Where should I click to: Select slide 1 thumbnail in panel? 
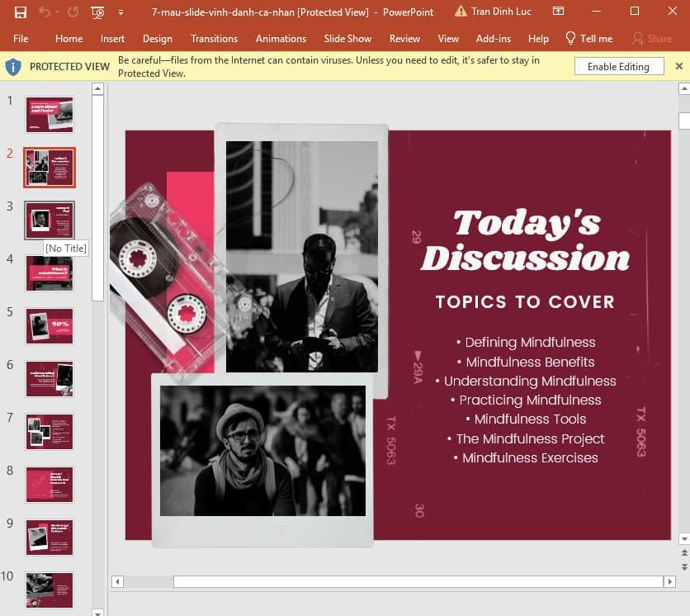50,115
